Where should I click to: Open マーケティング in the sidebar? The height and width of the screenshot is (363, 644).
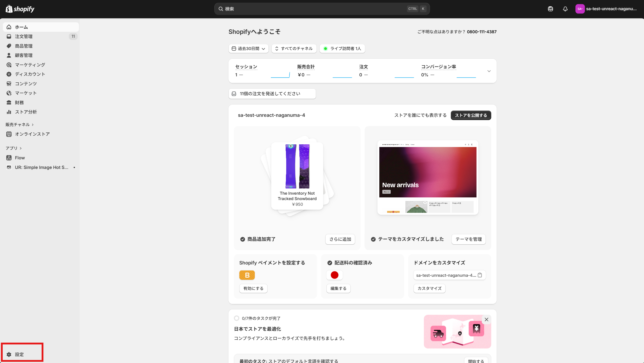[x=30, y=65]
